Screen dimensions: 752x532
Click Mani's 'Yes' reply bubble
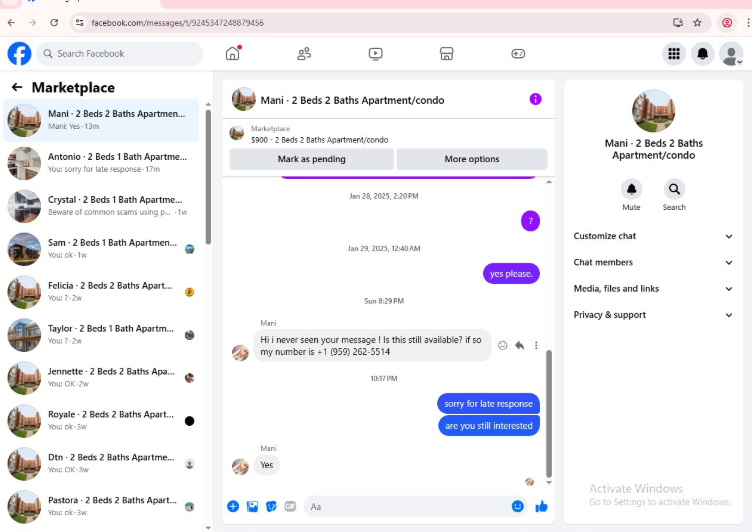(267, 465)
